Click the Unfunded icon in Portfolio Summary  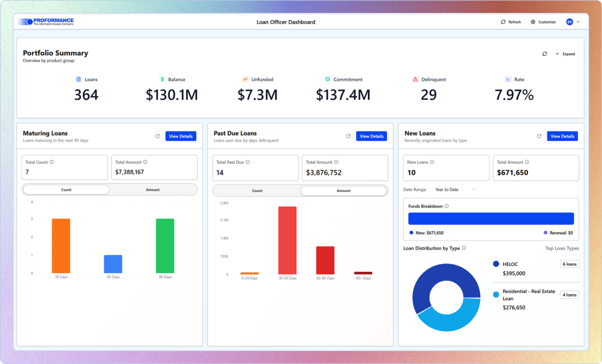[246, 79]
